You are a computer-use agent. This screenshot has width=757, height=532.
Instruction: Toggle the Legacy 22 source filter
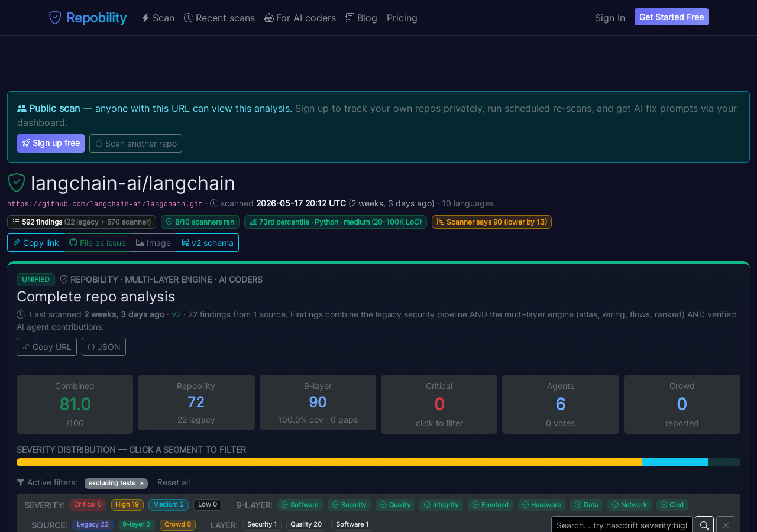[x=93, y=524]
